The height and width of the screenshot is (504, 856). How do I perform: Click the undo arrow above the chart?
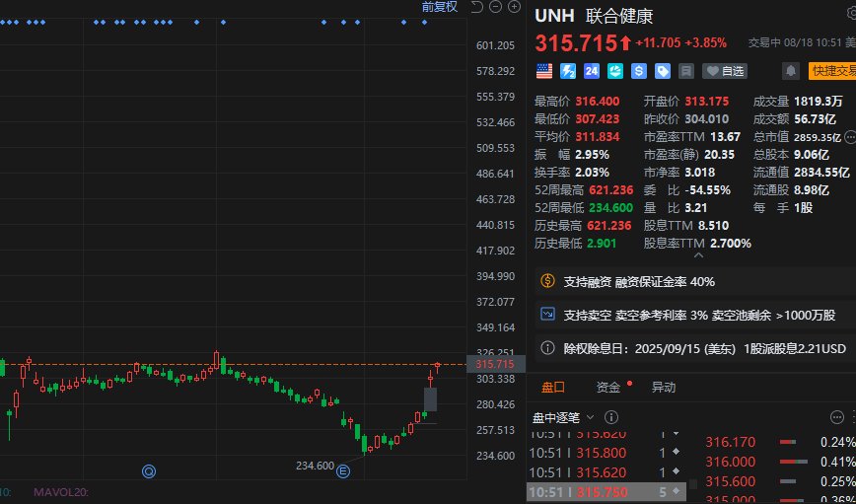click(x=477, y=7)
